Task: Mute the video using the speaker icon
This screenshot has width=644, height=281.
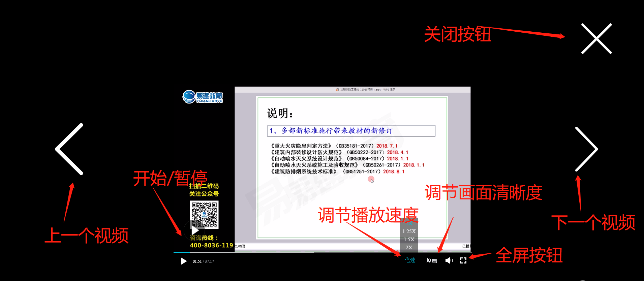Action: (x=449, y=260)
